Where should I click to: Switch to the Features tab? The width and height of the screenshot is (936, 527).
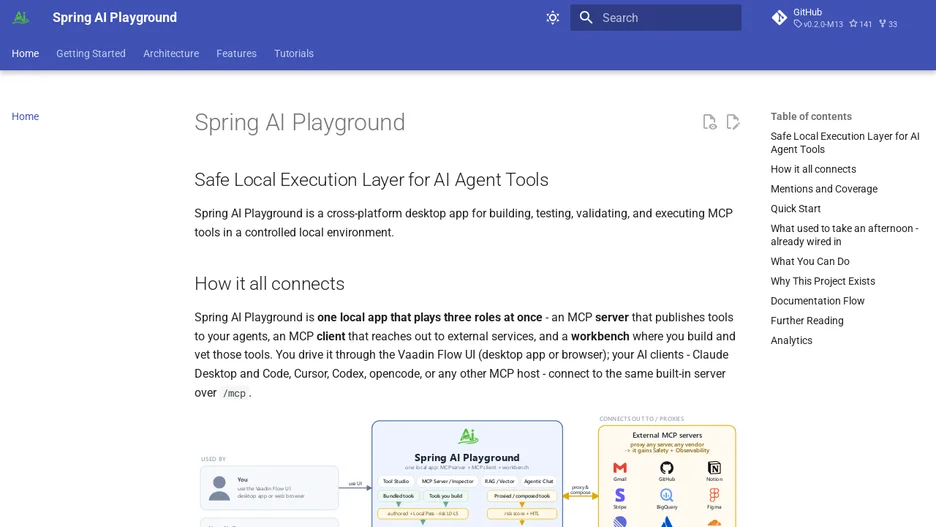click(x=236, y=53)
